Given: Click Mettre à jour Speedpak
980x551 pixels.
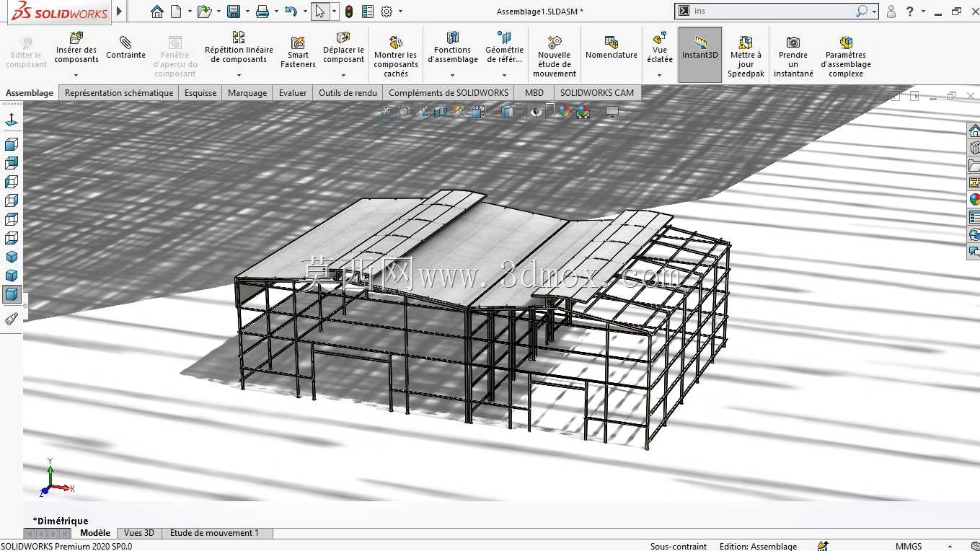Looking at the screenshot, I should click(x=746, y=56).
